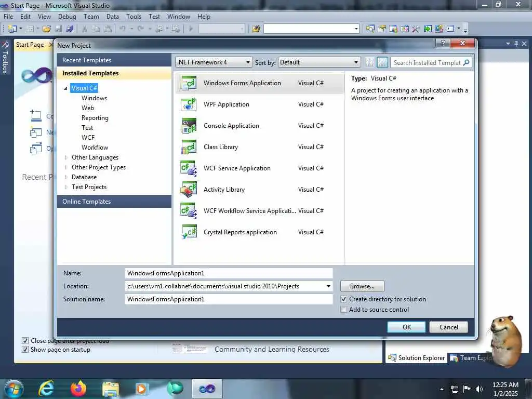Collapse the Visual C# tree node
This screenshot has width=532, height=399.
pos(66,88)
